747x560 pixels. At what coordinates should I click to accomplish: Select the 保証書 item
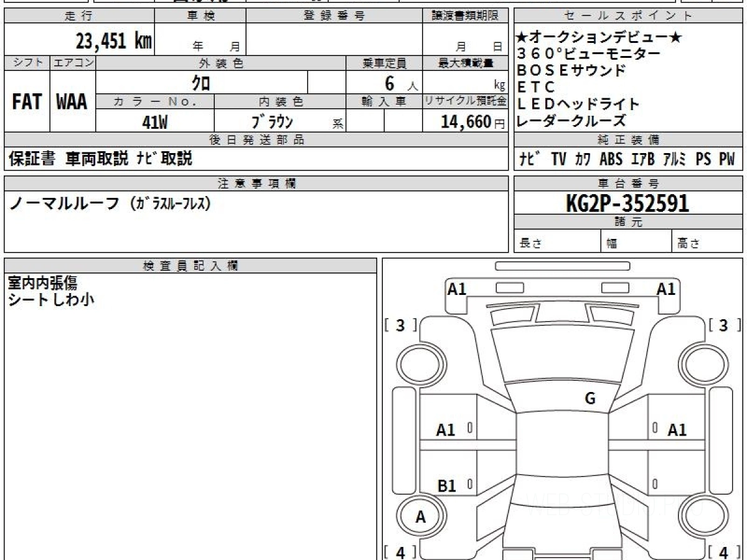pyautogui.click(x=32, y=159)
